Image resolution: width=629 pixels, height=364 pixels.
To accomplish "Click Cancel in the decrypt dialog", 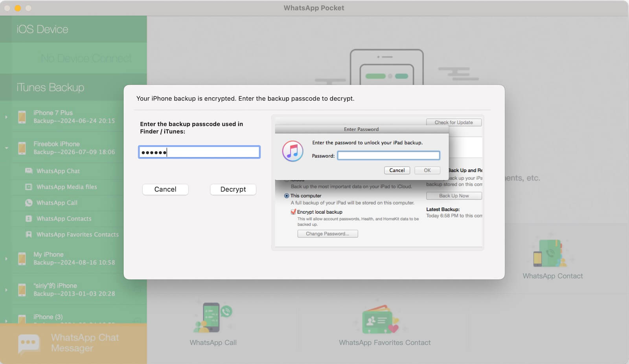I will tap(165, 189).
